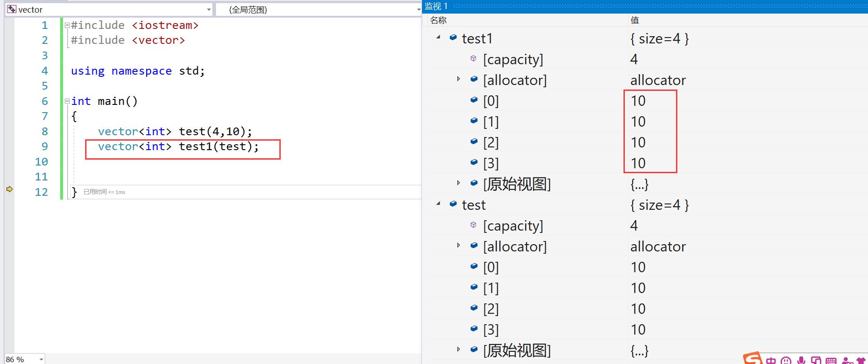Select test [capacity] value 4

pyautogui.click(x=634, y=226)
